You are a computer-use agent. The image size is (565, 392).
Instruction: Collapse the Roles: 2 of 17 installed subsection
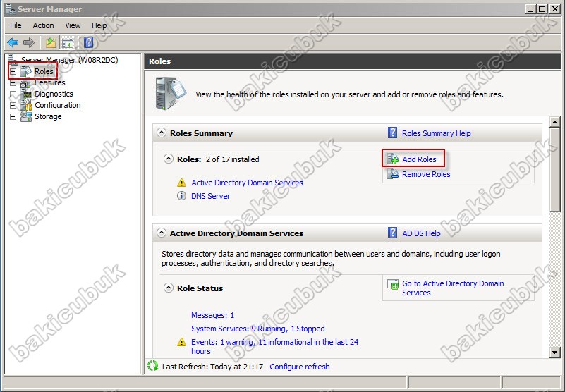169,159
